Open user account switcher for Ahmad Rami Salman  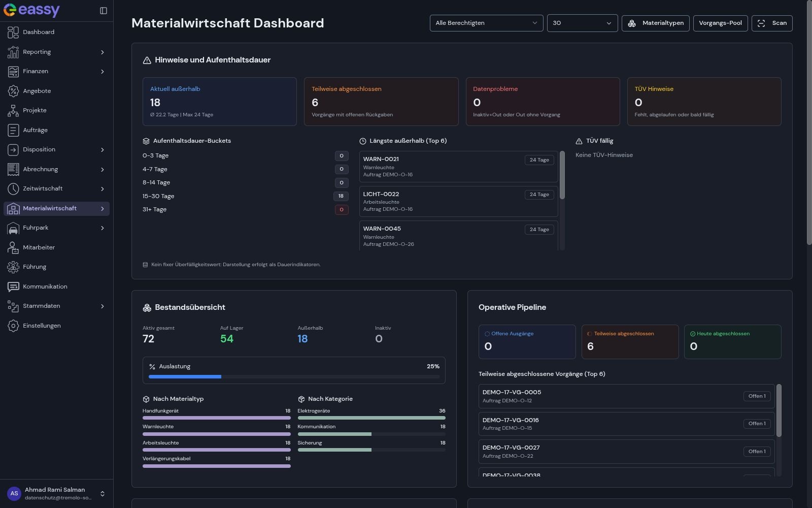56,494
